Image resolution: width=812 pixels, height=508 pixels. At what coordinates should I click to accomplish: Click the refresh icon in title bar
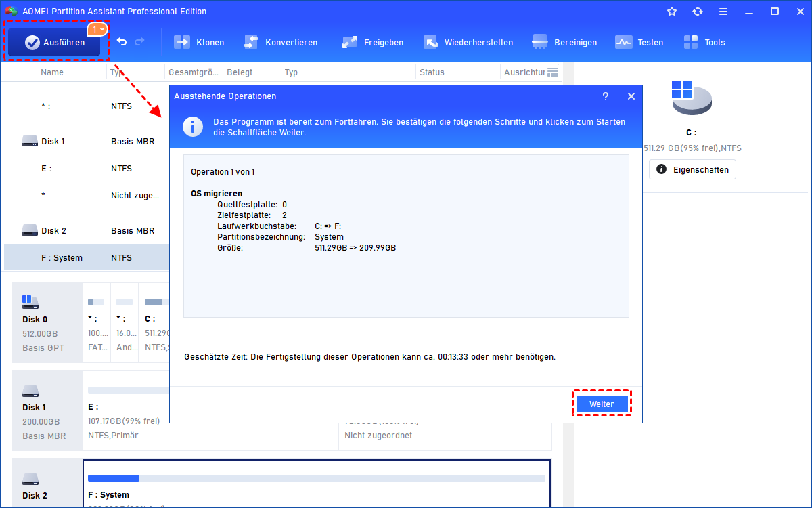(x=698, y=12)
